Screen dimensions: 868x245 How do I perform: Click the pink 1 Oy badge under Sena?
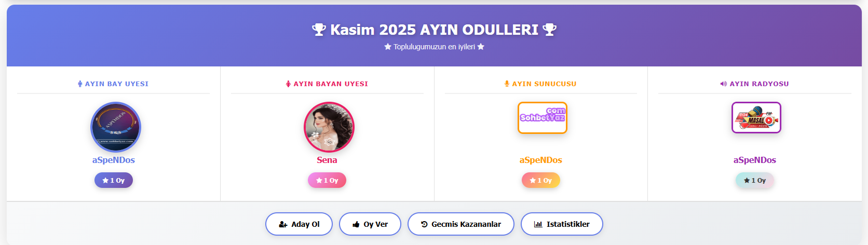tap(327, 180)
